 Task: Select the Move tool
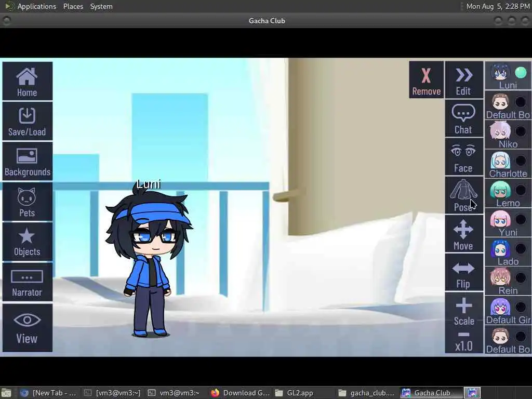coord(464,234)
